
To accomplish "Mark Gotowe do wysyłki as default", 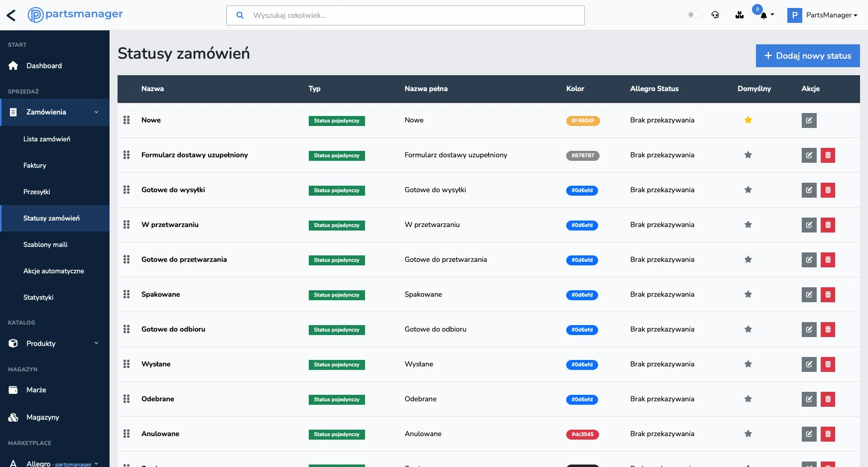I will [748, 190].
